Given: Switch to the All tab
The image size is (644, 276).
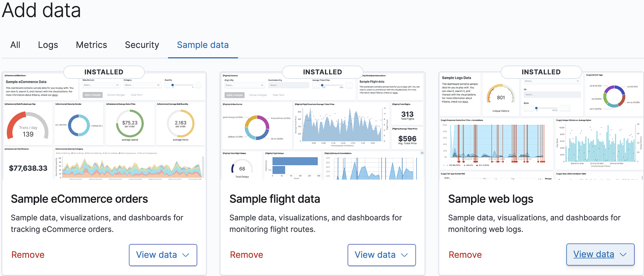Looking at the screenshot, I should tap(15, 45).
